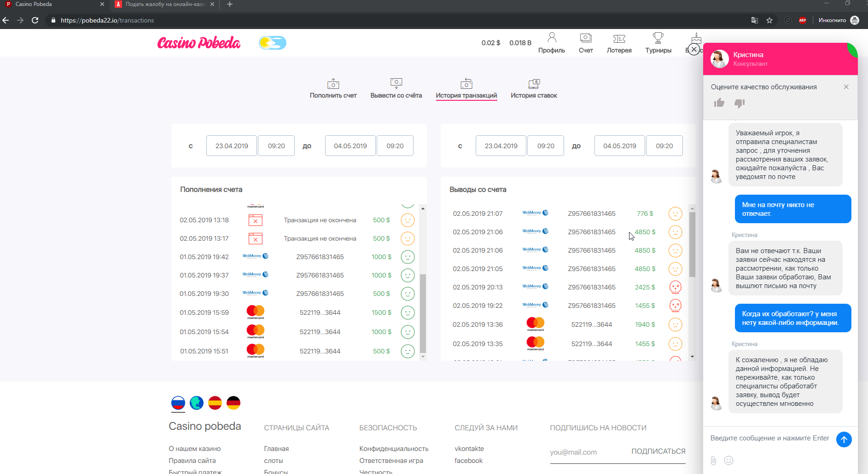The height and width of the screenshot is (474, 868).
Task: Open withdrawals end date 04.05.2019 picker
Action: pos(619,146)
